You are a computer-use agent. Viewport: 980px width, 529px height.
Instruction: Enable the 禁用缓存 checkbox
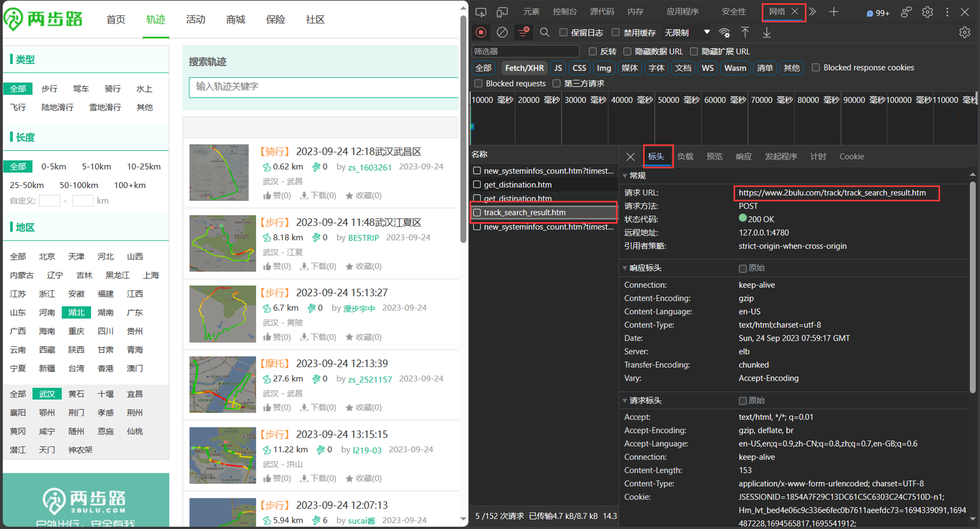click(x=615, y=32)
